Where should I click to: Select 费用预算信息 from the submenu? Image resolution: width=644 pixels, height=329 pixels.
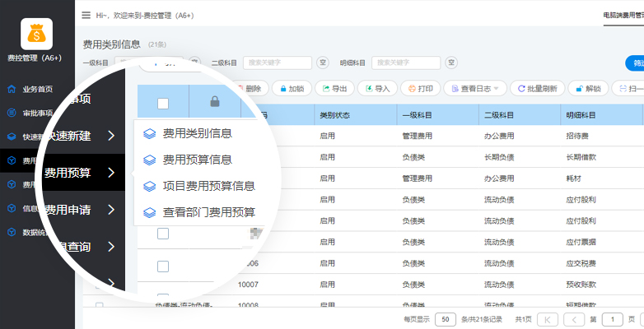[197, 160]
